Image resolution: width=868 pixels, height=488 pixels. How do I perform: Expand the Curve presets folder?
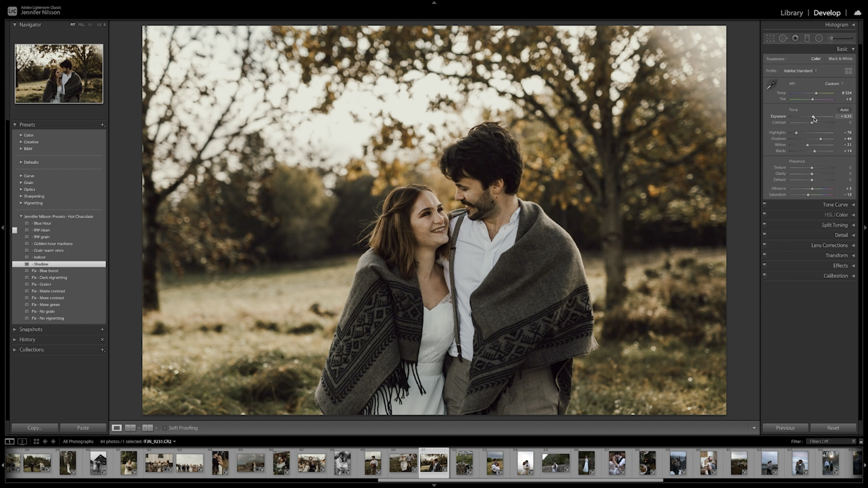point(21,176)
